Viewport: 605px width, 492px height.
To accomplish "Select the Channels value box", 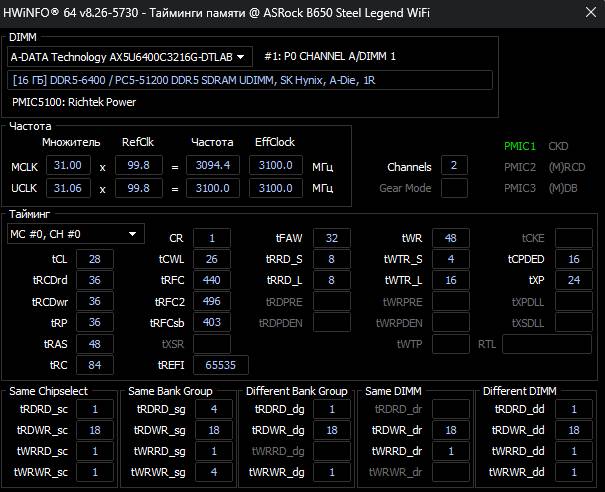I will pyautogui.click(x=454, y=166).
